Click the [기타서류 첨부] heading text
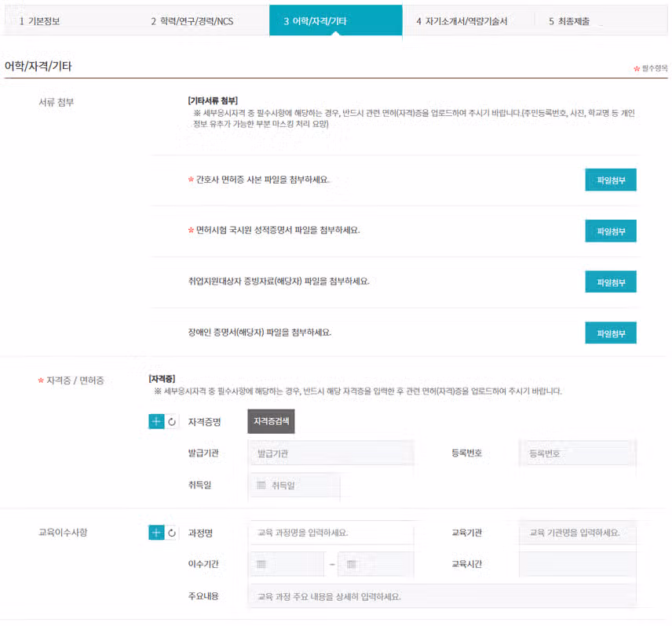Screen dimensions: 672x626 click(213, 100)
